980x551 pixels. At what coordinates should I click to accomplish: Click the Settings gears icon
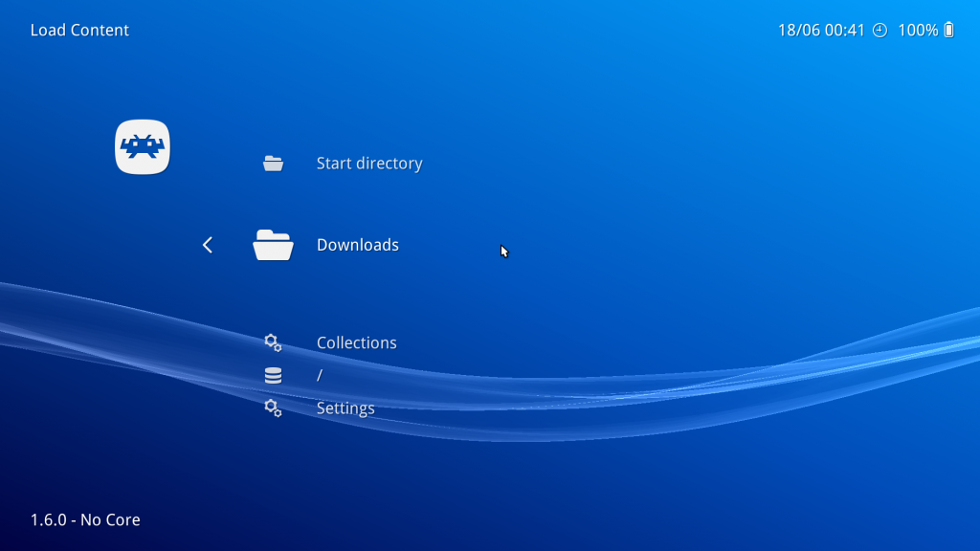point(273,408)
